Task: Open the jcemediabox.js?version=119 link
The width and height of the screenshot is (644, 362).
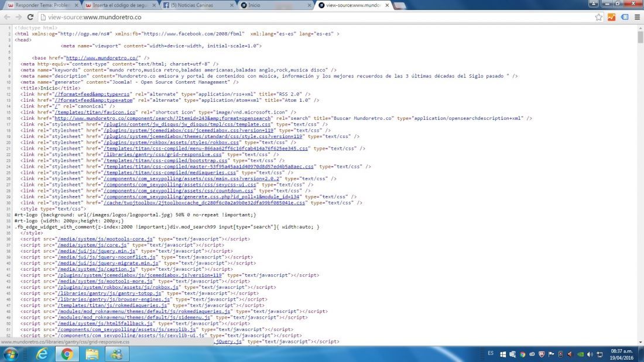Action: tap(140, 275)
